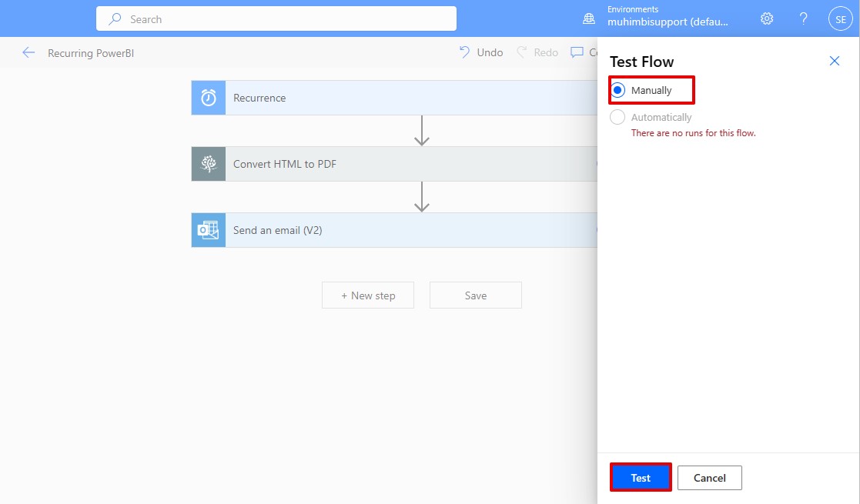
Task: Select the Automatically radio option
Action: coord(617,117)
